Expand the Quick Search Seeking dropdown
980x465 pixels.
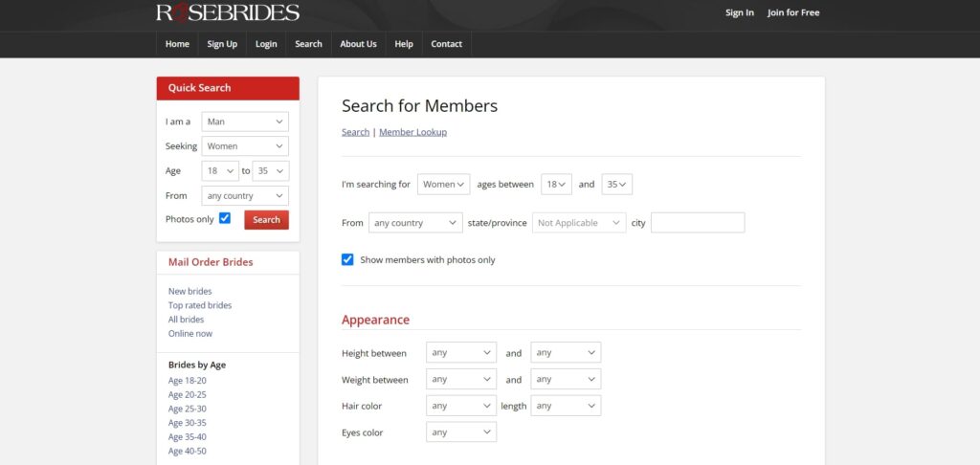245,146
